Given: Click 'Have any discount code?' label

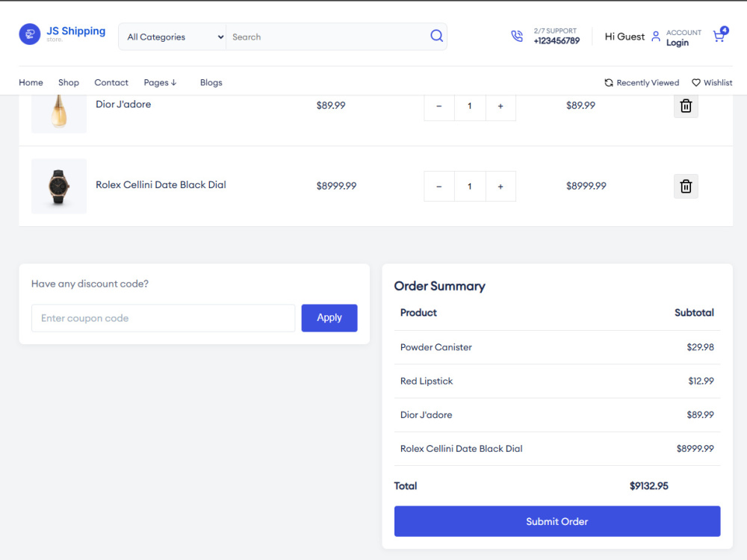Looking at the screenshot, I should [90, 284].
